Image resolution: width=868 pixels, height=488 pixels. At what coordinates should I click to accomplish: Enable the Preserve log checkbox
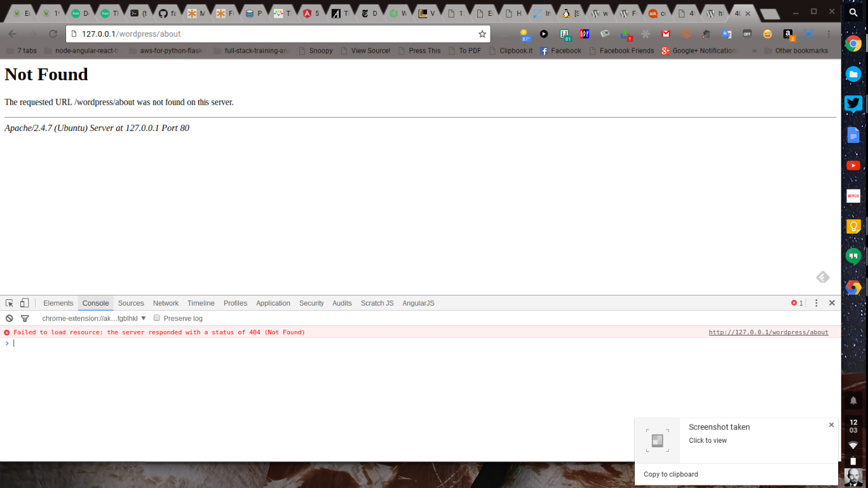point(157,318)
